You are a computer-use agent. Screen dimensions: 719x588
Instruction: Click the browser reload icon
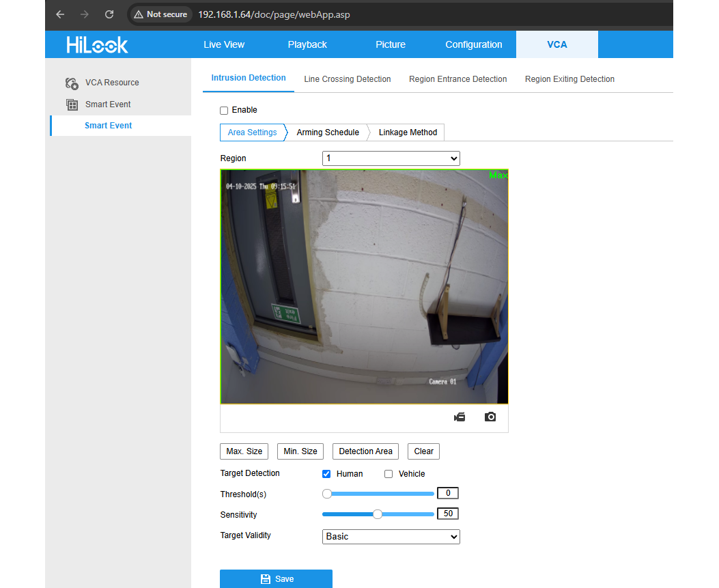(x=109, y=14)
